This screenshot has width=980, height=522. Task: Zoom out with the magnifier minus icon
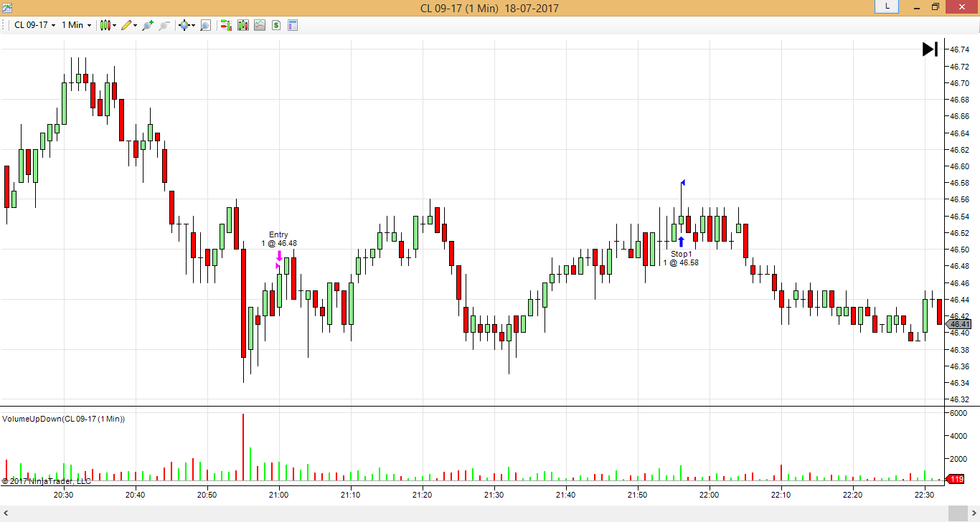tap(164, 25)
